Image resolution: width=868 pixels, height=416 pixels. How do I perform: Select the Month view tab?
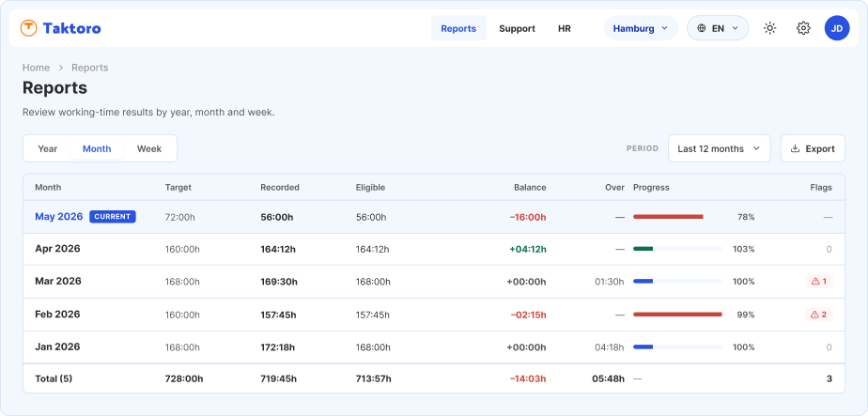coord(97,148)
